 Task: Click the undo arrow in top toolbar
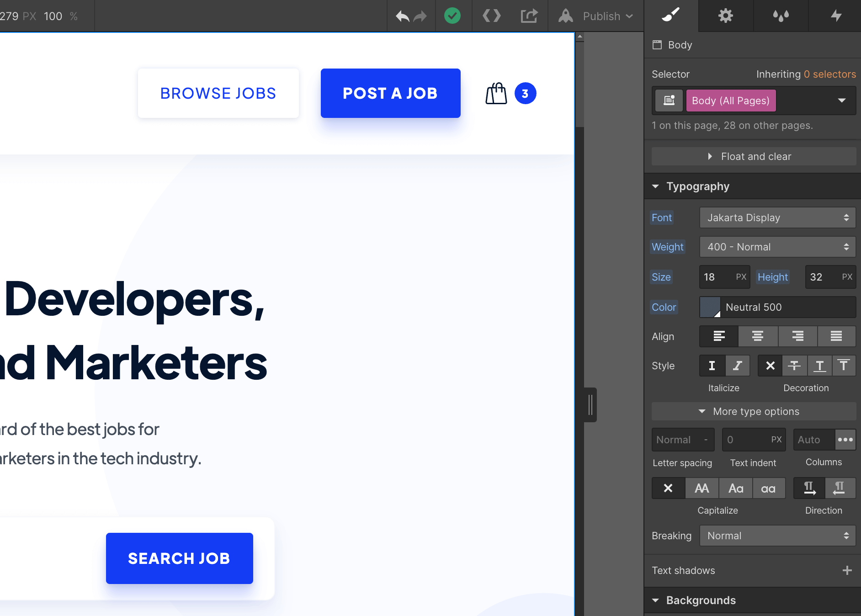[402, 16]
